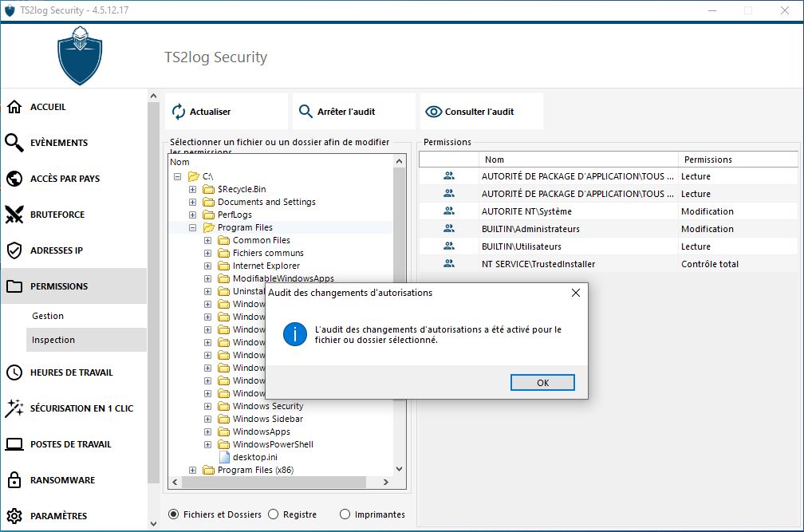Select the WindowsApps folder
804x532 pixels.
[262, 432]
